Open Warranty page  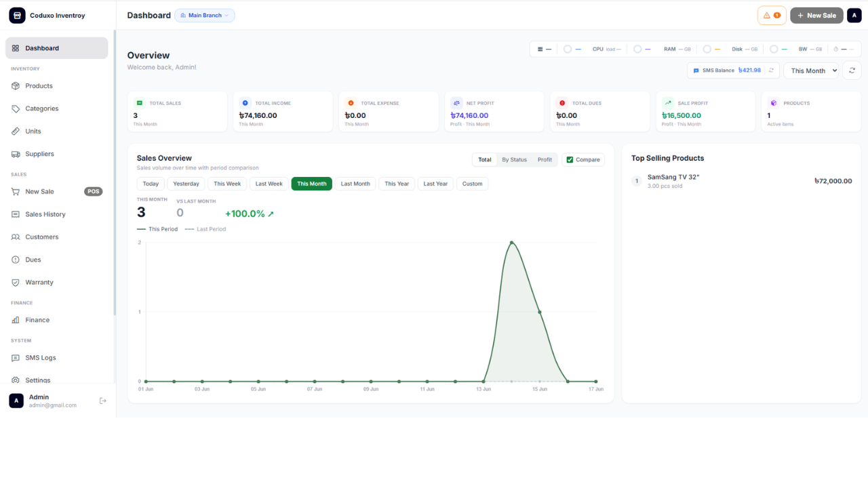point(56,283)
